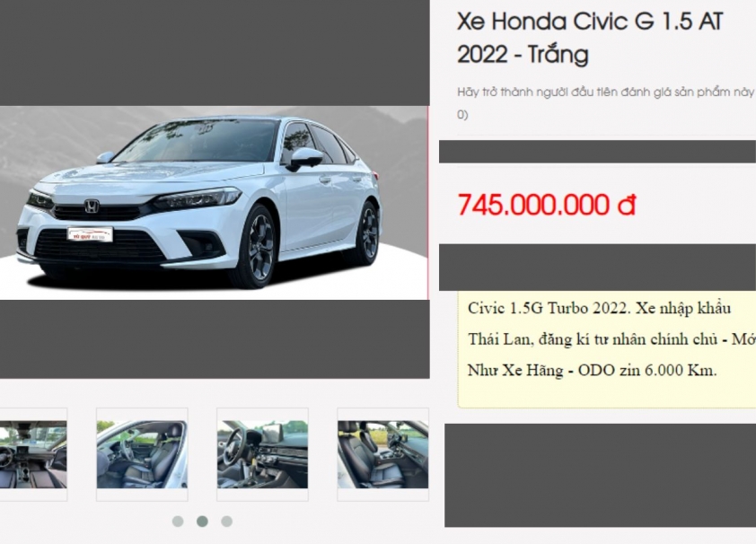
Task: Select the third carousel pagination dot
Action: (226, 522)
